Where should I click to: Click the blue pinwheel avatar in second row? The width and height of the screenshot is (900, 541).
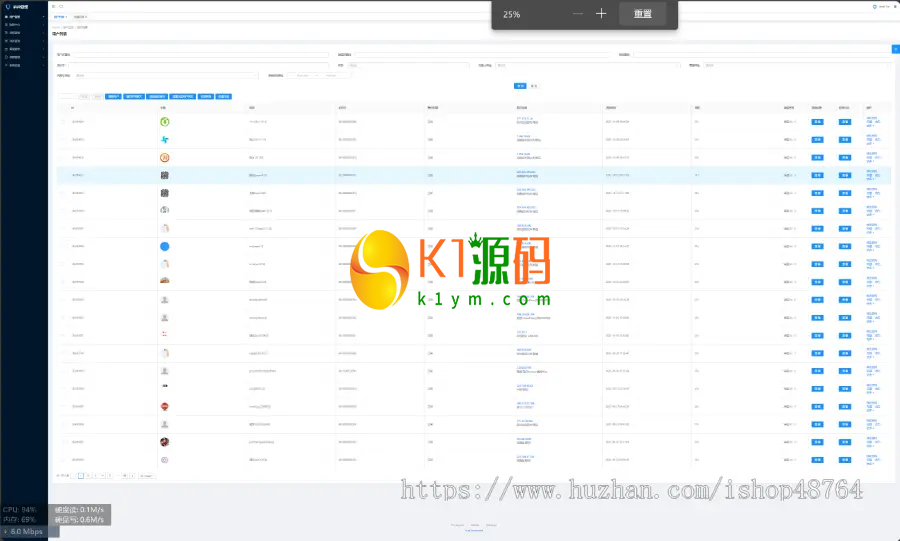click(x=165, y=139)
